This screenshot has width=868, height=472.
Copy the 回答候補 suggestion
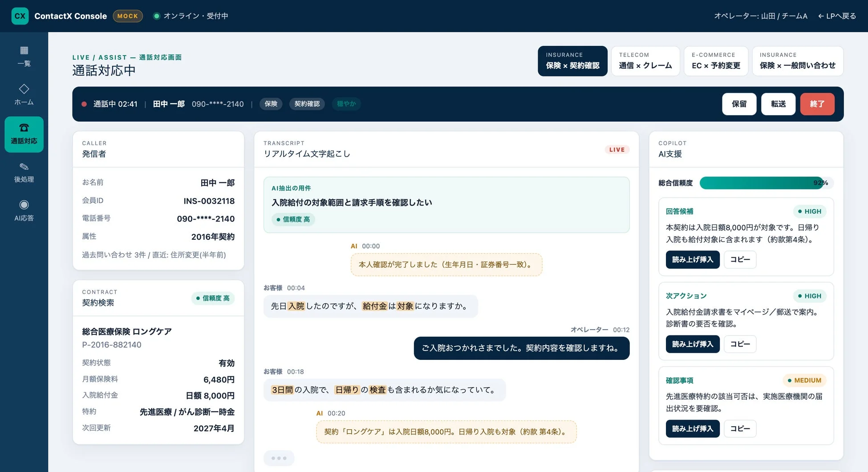pos(740,259)
